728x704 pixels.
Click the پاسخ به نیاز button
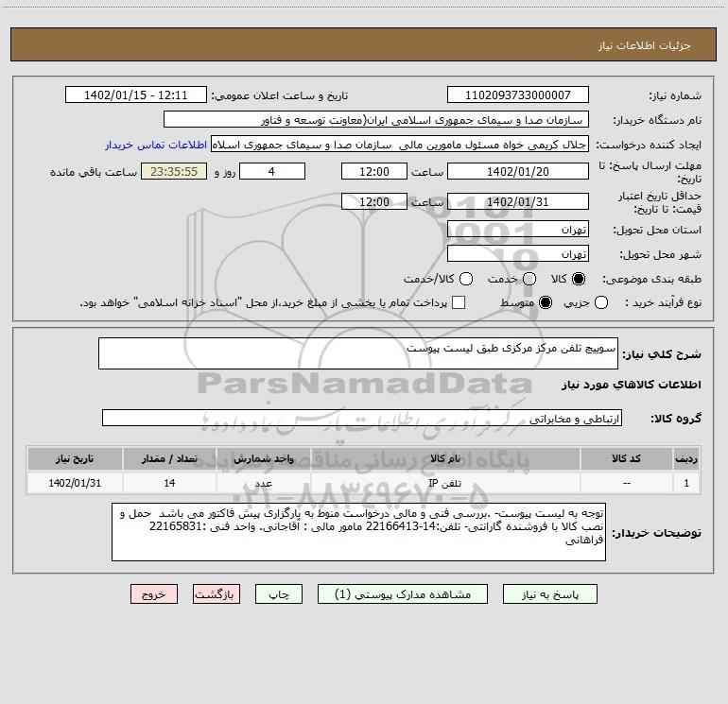click(550, 594)
